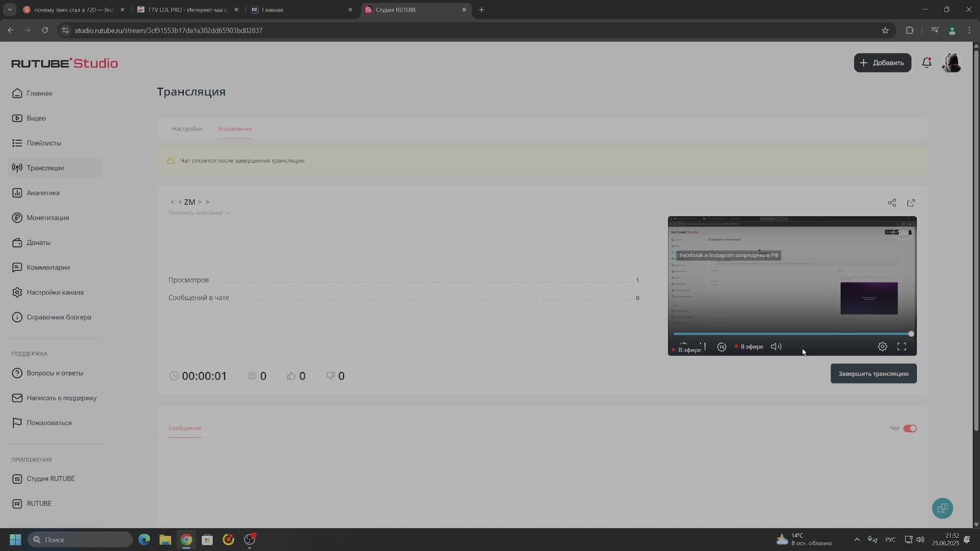Open Аналитика in sidebar

tap(43, 193)
